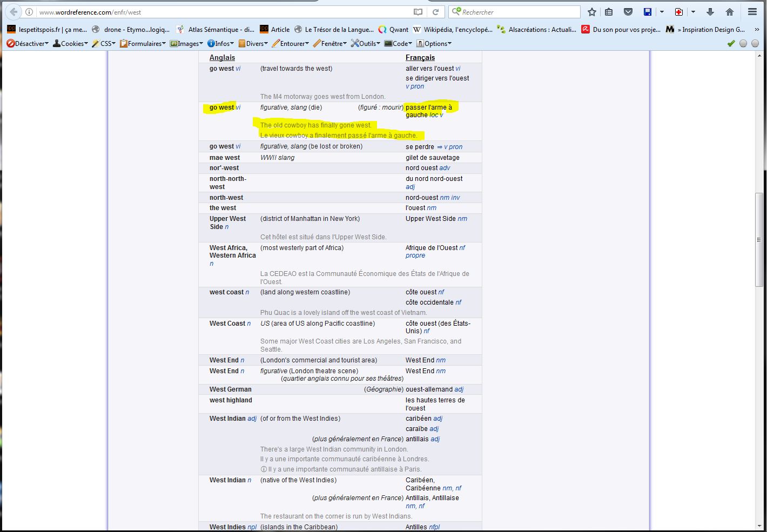The width and height of the screenshot is (767, 532).
Task: Bookmark this page with star icon
Action: 592,12
